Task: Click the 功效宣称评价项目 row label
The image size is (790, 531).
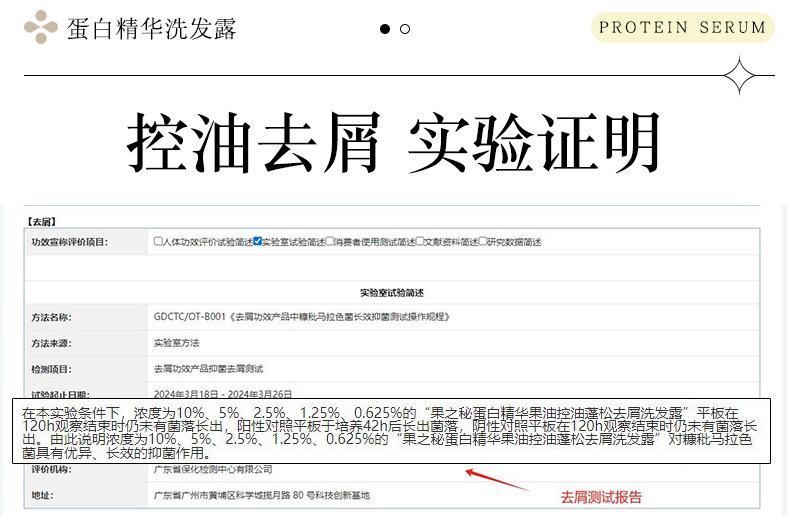Action: [70, 242]
